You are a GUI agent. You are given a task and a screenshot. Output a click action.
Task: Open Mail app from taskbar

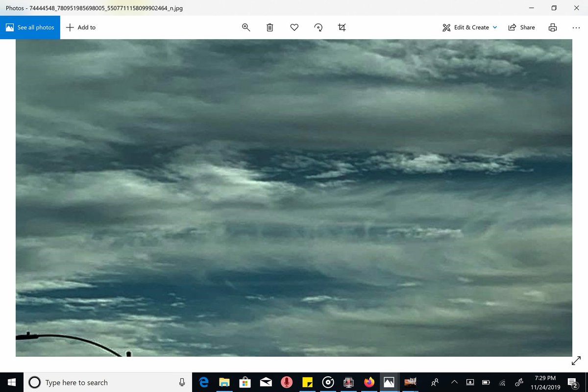pos(266,382)
